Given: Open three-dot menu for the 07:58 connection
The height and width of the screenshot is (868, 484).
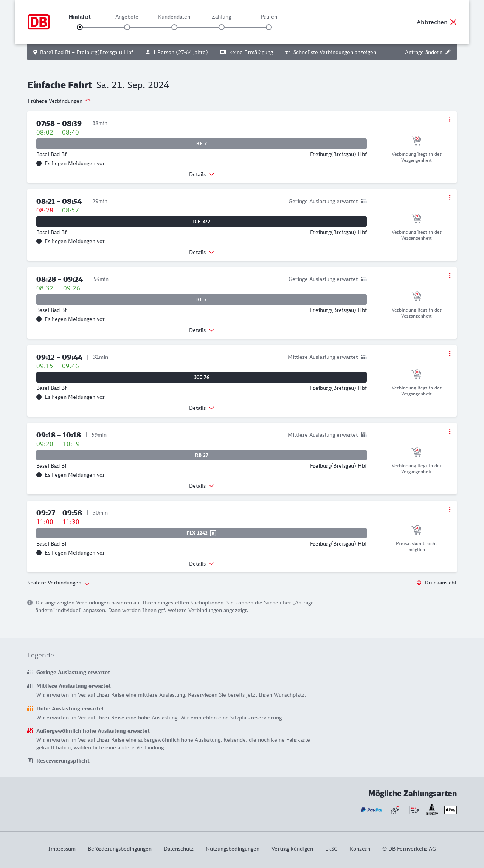Looking at the screenshot, I should (450, 120).
